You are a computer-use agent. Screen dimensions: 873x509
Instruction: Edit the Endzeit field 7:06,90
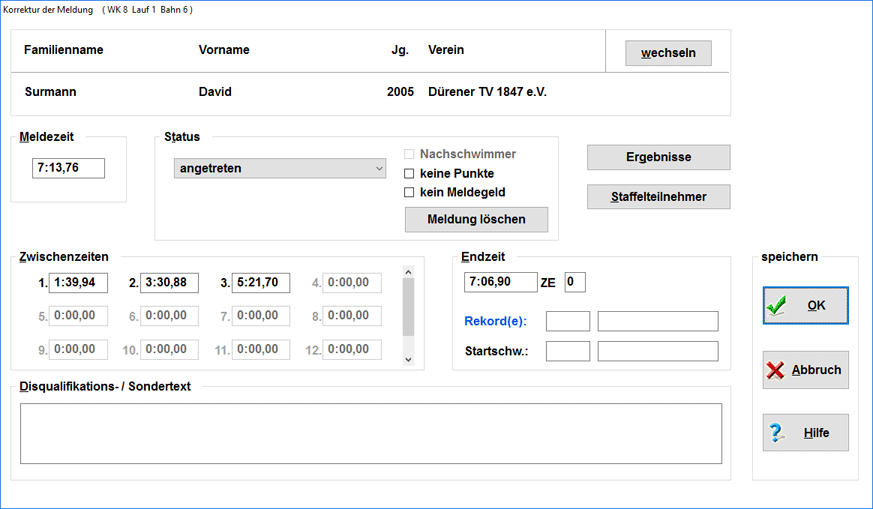tap(501, 282)
